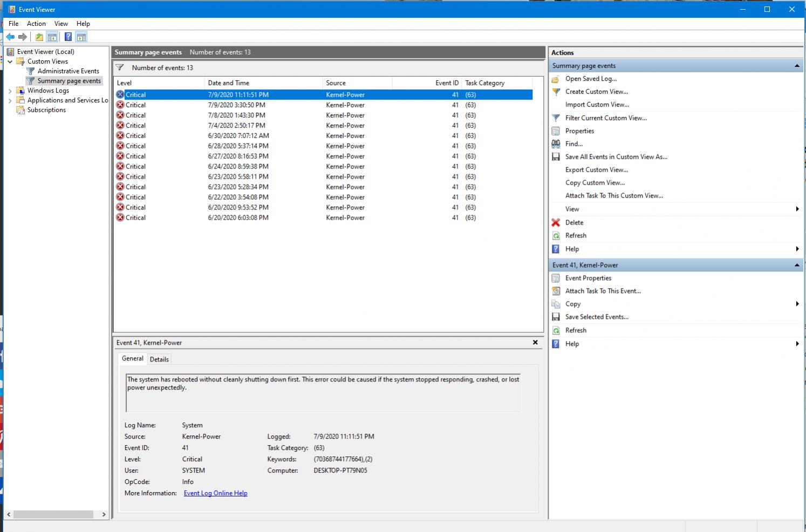Click the Find binoculars icon
Image resolution: width=806 pixels, height=532 pixels.
coord(556,144)
